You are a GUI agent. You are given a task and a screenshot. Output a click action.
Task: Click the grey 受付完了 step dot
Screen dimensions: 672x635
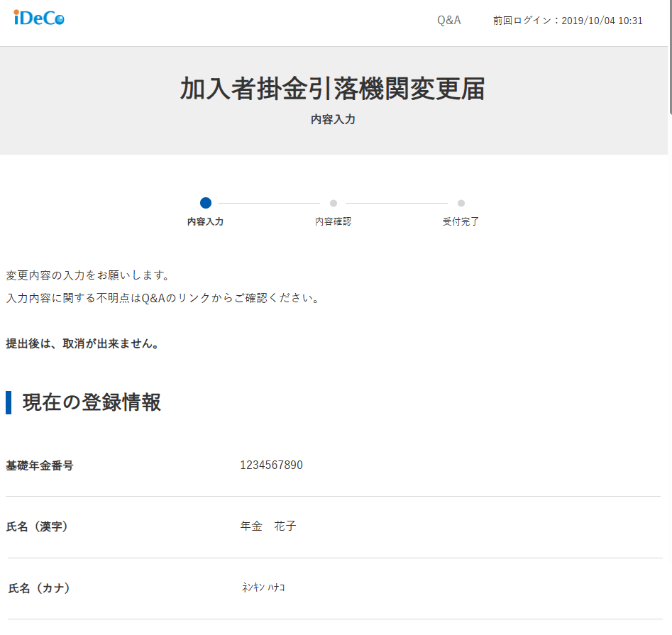(x=461, y=203)
